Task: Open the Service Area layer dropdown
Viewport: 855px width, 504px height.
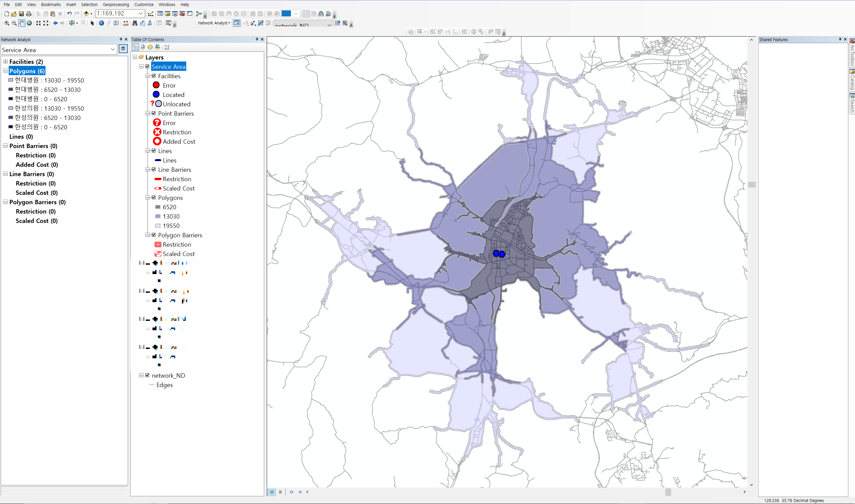Action: click(112, 49)
